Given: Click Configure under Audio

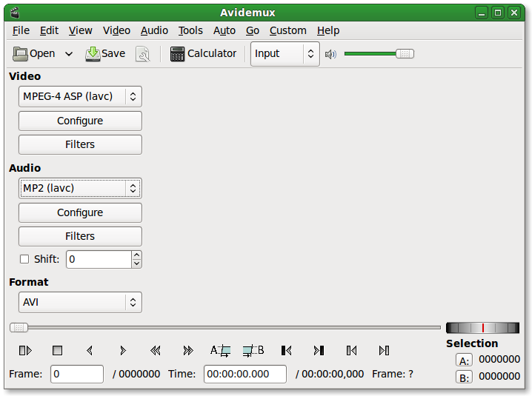Looking at the screenshot, I should click(80, 212).
